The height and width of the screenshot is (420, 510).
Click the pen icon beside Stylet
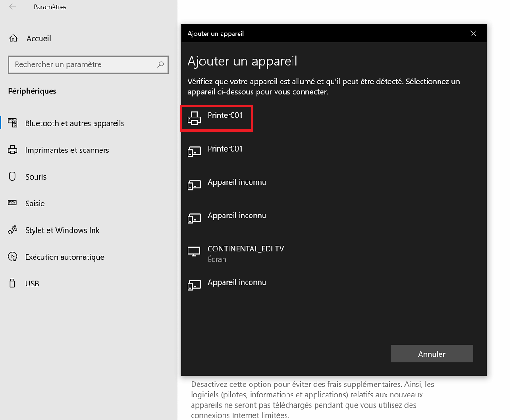[12, 230]
